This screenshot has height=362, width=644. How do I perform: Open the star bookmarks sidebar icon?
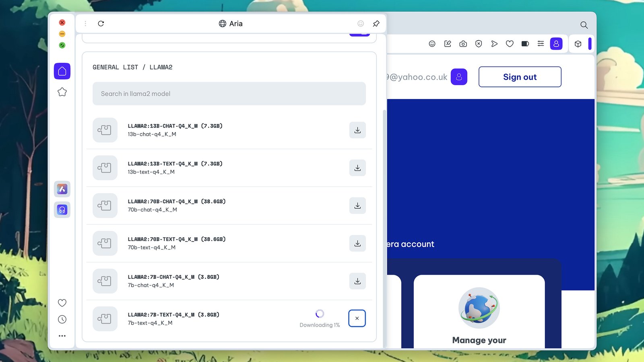pyautogui.click(x=62, y=92)
